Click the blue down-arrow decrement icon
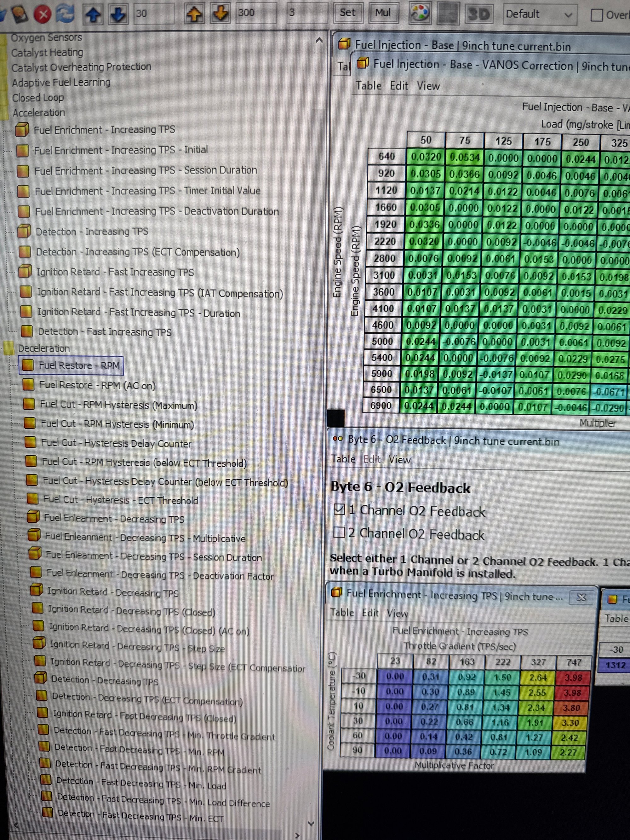This screenshot has height=840, width=630. [x=118, y=14]
